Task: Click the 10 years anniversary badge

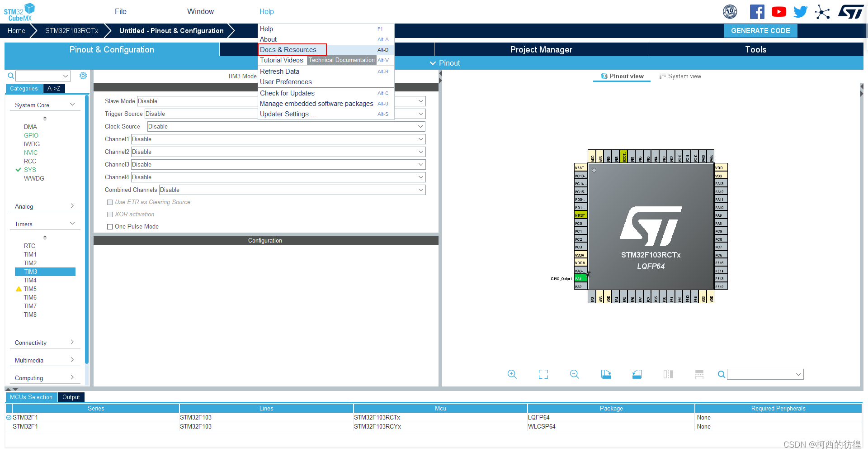Action: pos(730,12)
